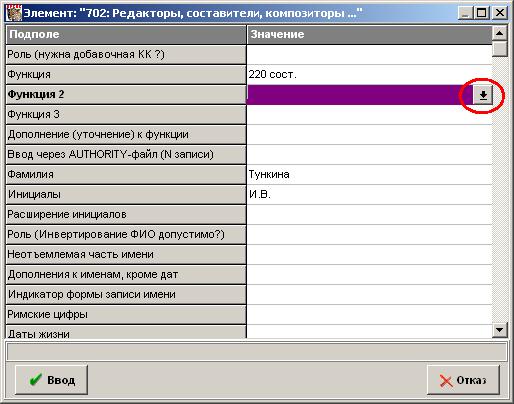Click the application icon in title bar
The height and width of the screenshot is (404, 514).
(14, 13)
